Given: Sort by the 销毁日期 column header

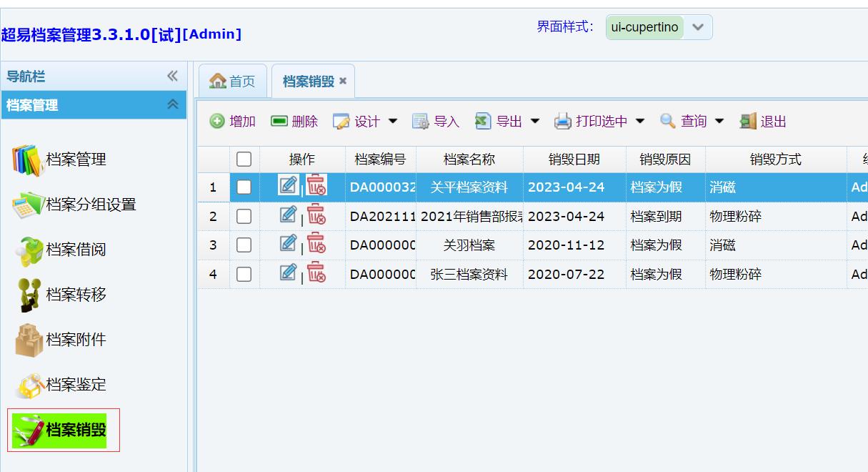Looking at the screenshot, I should tap(574, 159).
